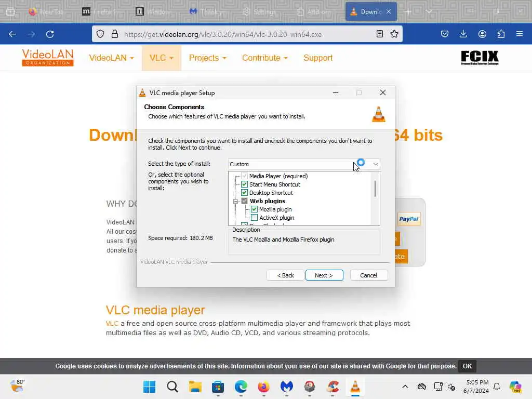Bookmark this page with the star
Screen dimensions: 532x399
click(x=394, y=34)
